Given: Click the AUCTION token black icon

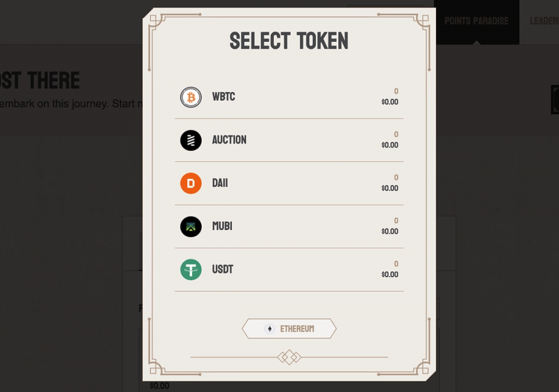Looking at the screenshot, I should click(191, 140).
